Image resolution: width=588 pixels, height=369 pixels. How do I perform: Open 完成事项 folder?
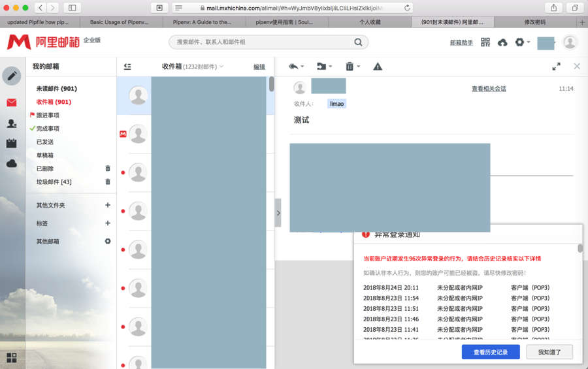click(48, 129)
